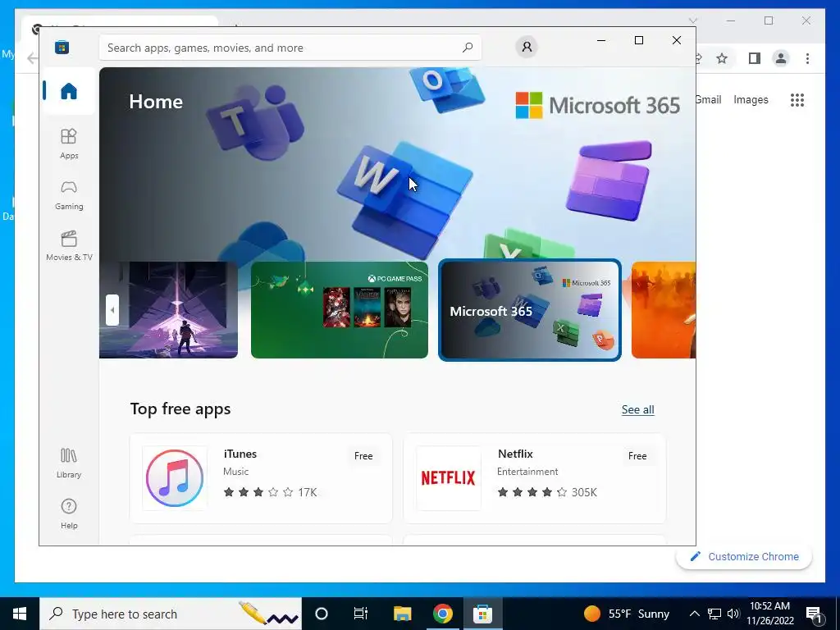Click the Music category under iTunes

coord(235,472)
